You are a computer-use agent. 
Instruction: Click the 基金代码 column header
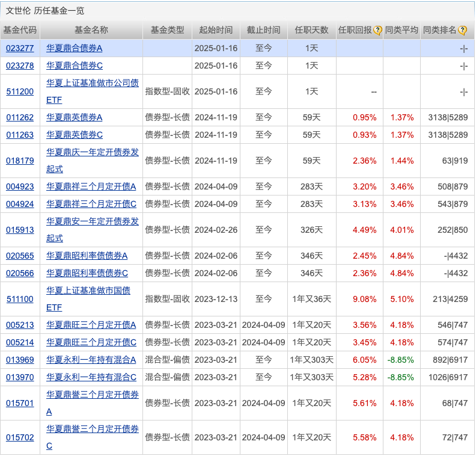pos(20,30)
